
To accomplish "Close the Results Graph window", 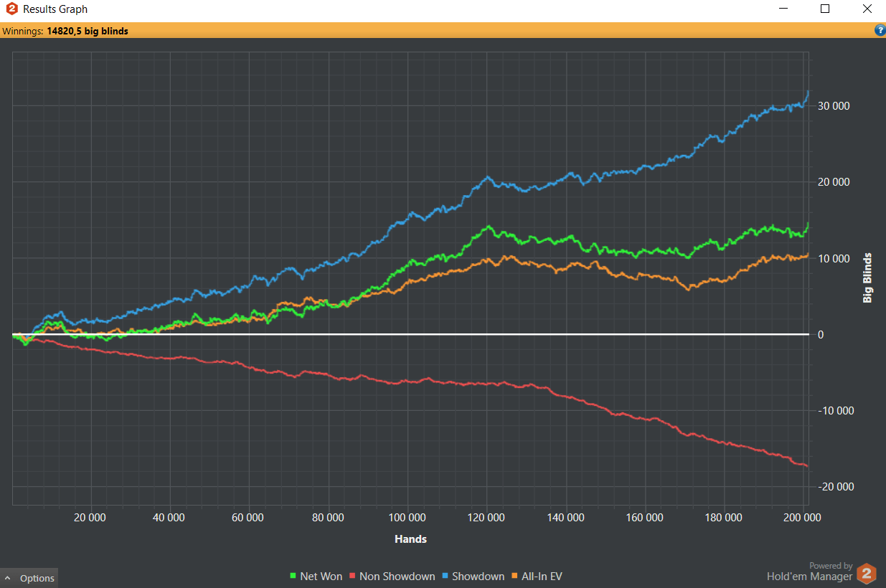I will [867, 9].
